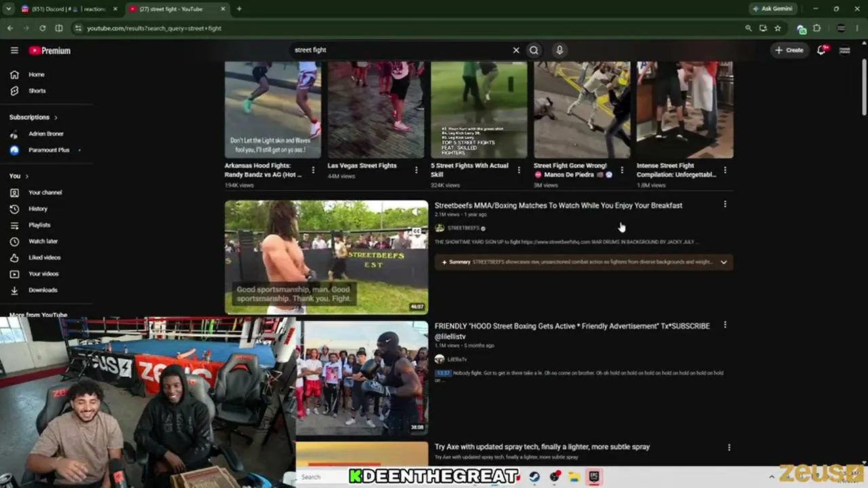Open Intense Street Fight Compilation thumbnail
Viewport: 868px width, 488px height.
click(x=685, y=110)
